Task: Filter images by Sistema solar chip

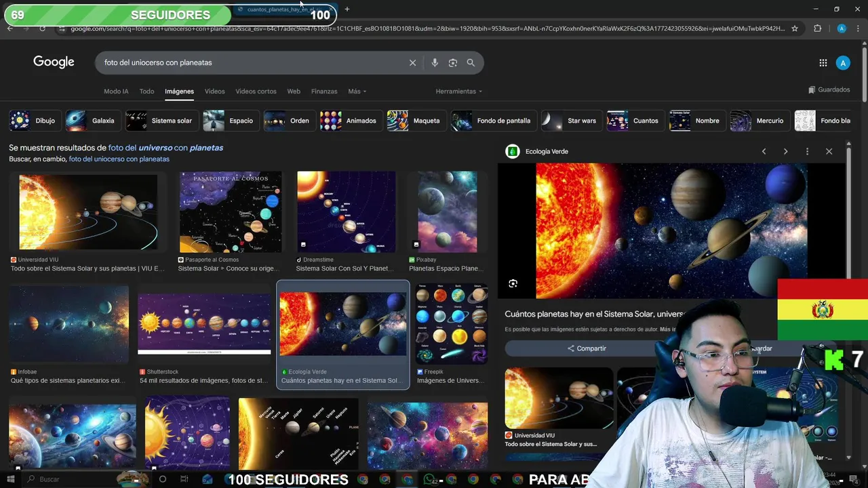Action: click(x=162, y=121)
